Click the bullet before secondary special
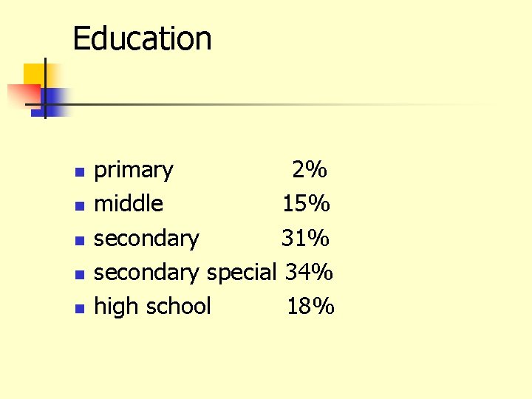 [x=81, y=274]
